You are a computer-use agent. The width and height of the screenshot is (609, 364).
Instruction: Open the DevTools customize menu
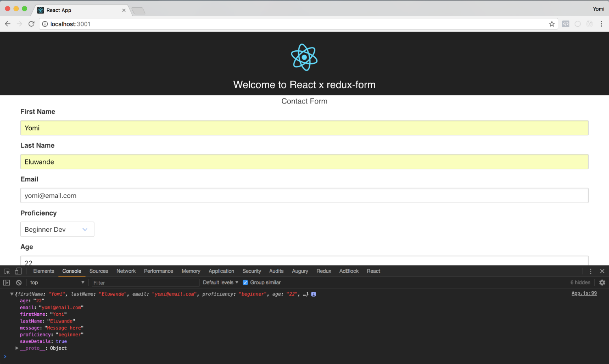point(590,271)
